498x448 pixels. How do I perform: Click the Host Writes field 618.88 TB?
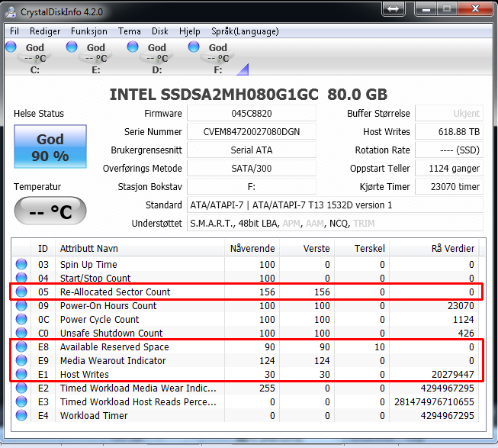pyautogui.click(x=449, y=131)
